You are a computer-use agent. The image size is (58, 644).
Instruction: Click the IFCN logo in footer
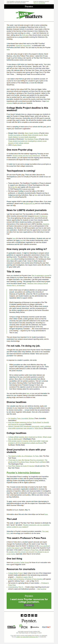coord(23,627)
